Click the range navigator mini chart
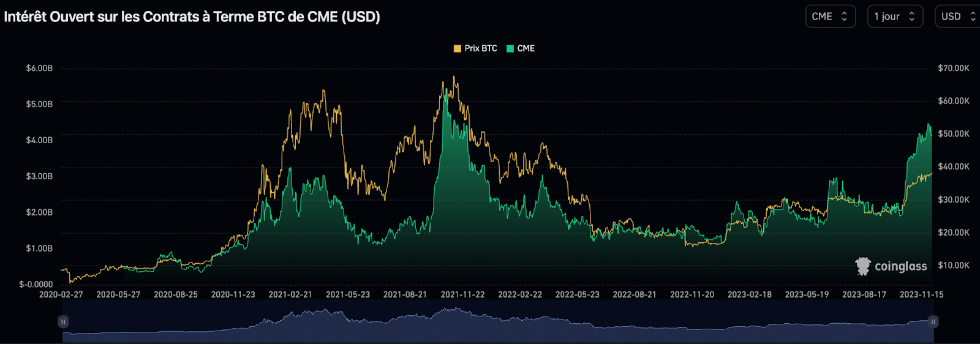Viewport: 980px width, 344px height. (x=498, y=321)
